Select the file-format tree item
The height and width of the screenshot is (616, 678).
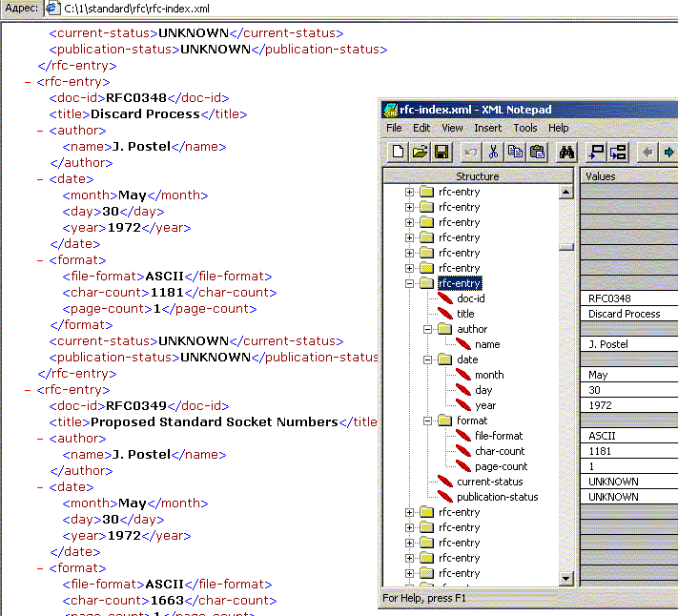(499, 436)
